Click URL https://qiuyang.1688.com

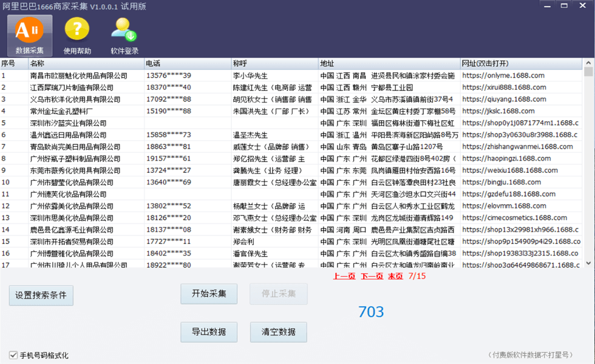click(505, 99)
